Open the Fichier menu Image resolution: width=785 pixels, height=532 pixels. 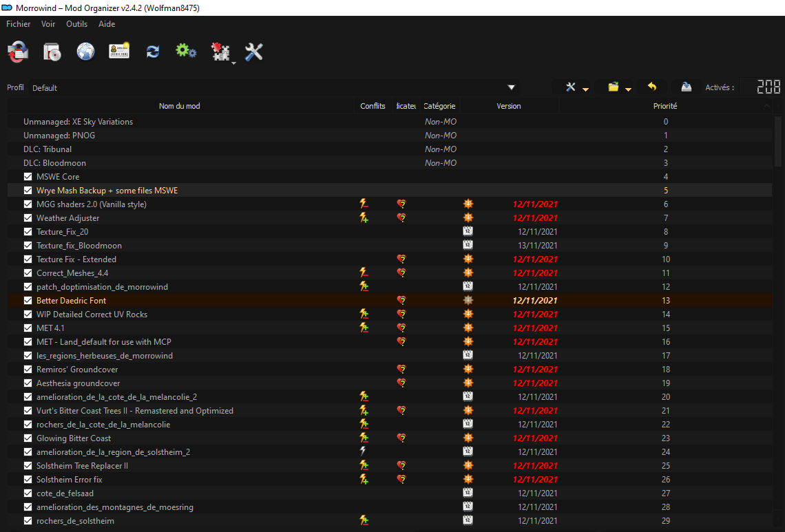[19, 24]
